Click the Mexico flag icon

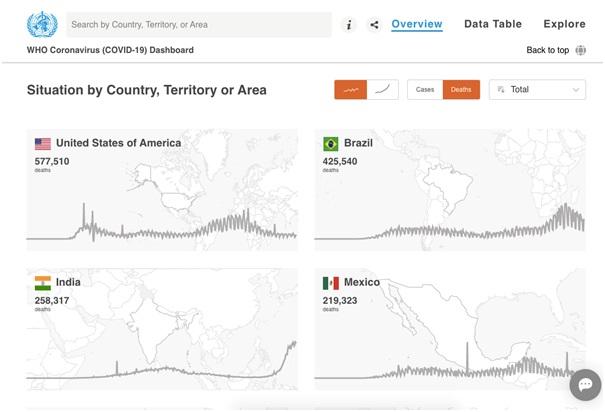[x=330, y=283]
